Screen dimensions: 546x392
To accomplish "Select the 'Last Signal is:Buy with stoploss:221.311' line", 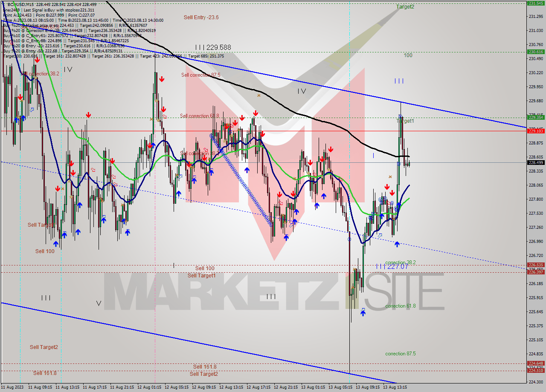I will 59,10.
